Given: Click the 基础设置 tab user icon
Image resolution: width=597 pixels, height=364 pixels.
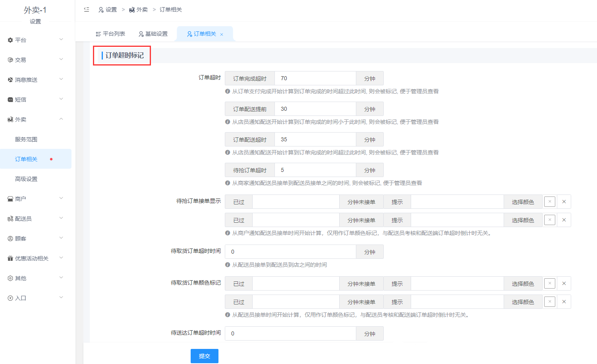Looking at the screenshot, I should click(141, 34).
